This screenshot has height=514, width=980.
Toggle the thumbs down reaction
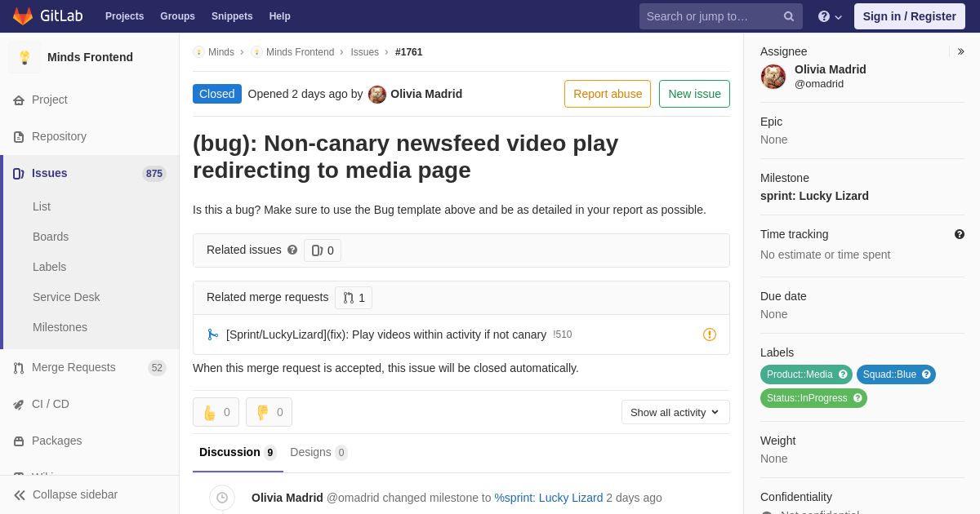(x=269, y=412)
